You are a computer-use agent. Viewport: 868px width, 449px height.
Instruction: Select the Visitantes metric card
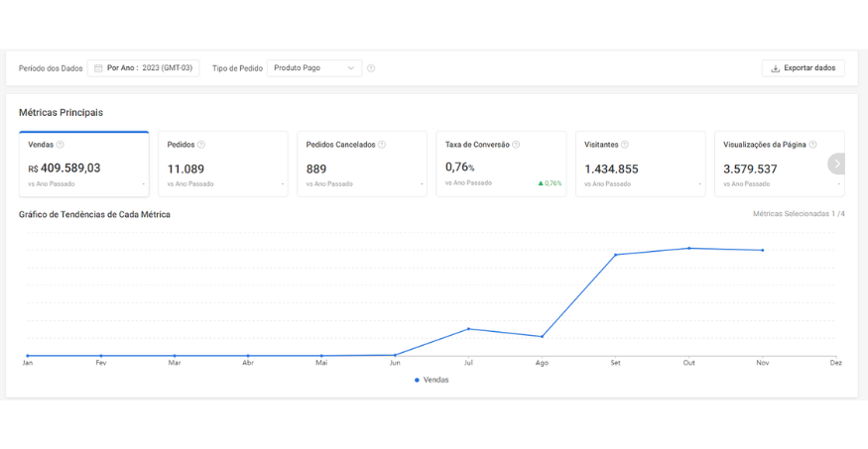(x=641, y=165)
